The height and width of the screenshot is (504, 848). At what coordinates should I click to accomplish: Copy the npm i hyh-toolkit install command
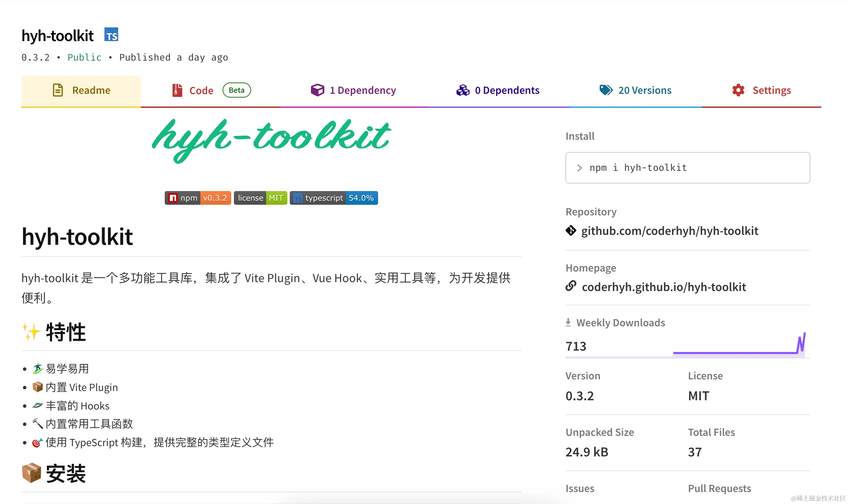688,168
